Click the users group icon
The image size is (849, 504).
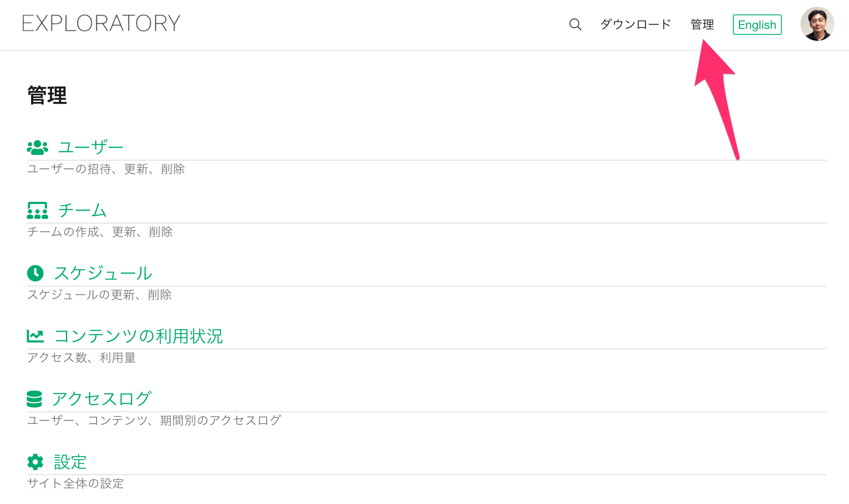37,147
